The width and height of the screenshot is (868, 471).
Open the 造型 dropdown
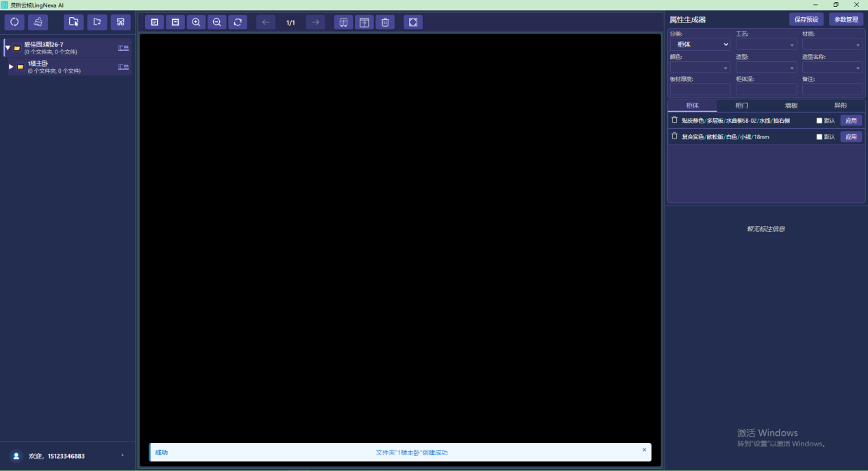click(767, 67)
